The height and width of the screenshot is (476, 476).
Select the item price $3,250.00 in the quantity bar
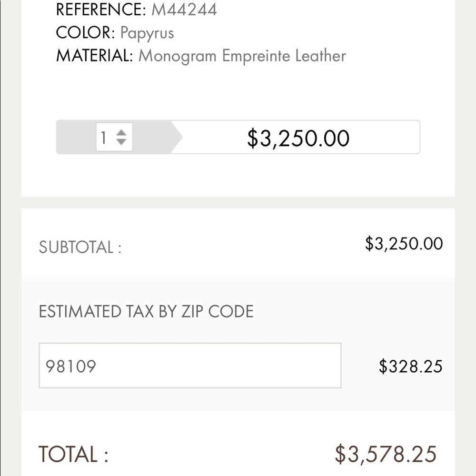(x=298, y=138)
